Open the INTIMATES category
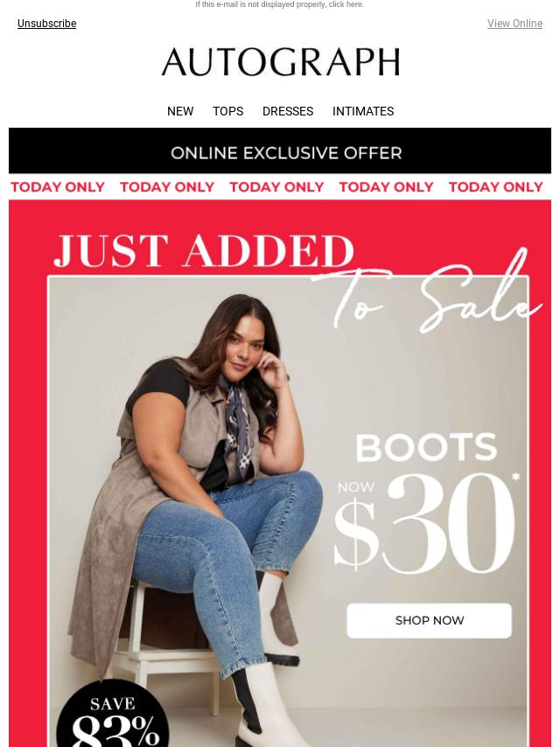 (x=363, y=111)
